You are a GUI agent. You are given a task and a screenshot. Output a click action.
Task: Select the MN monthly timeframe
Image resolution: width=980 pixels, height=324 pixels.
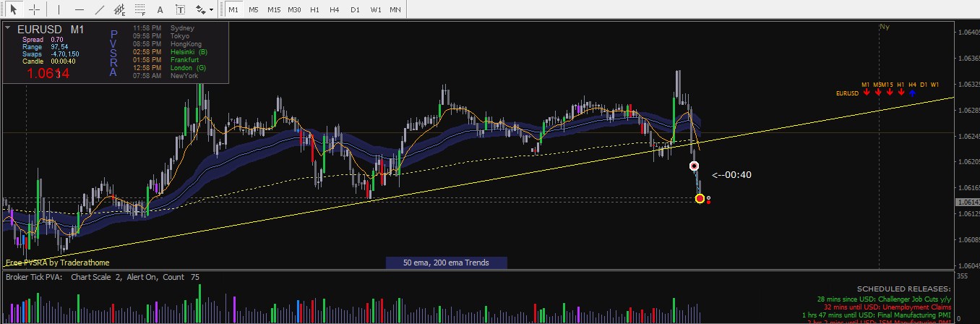pos(395,10)
